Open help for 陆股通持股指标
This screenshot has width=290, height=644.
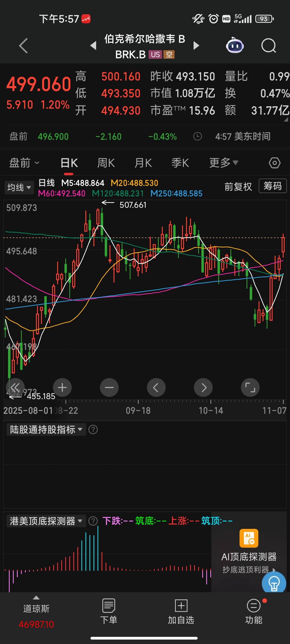(93, 430)
